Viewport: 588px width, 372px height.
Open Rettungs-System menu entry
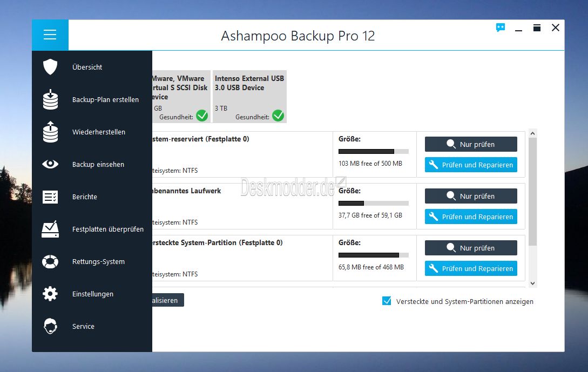(x=98, y=262)
